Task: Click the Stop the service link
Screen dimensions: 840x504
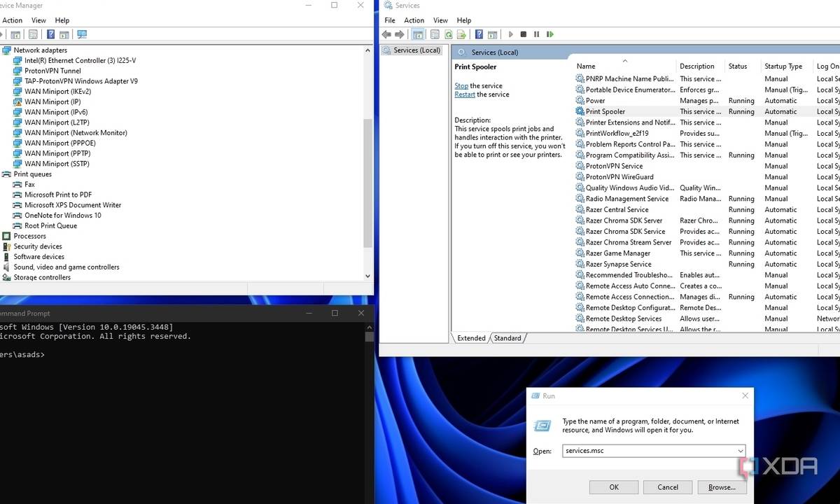Action: pos(461,86)
